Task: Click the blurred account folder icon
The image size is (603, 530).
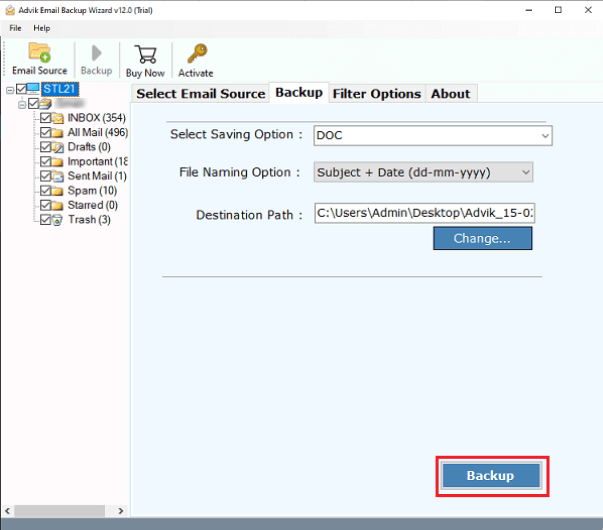Action: [45, 103]
